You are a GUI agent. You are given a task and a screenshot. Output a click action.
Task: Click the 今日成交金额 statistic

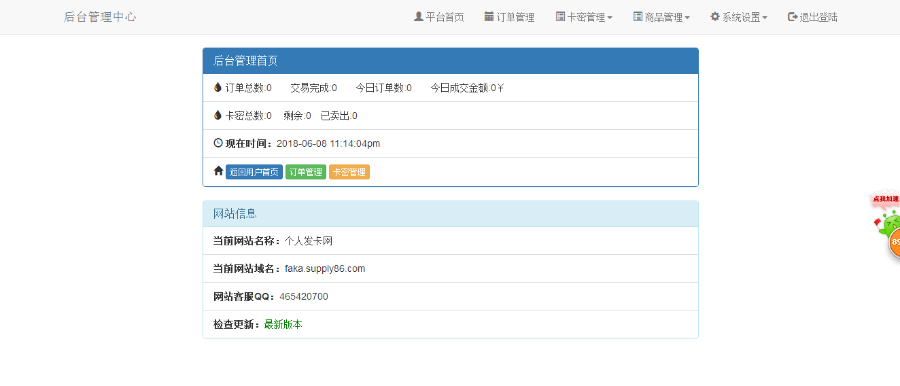468,88
